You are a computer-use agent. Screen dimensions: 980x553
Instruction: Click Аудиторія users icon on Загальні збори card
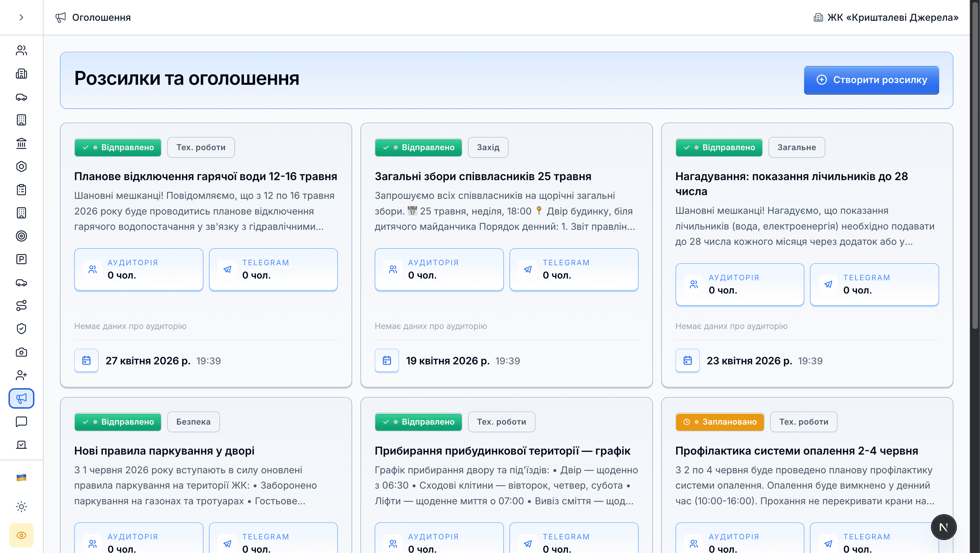pos(393,269)
